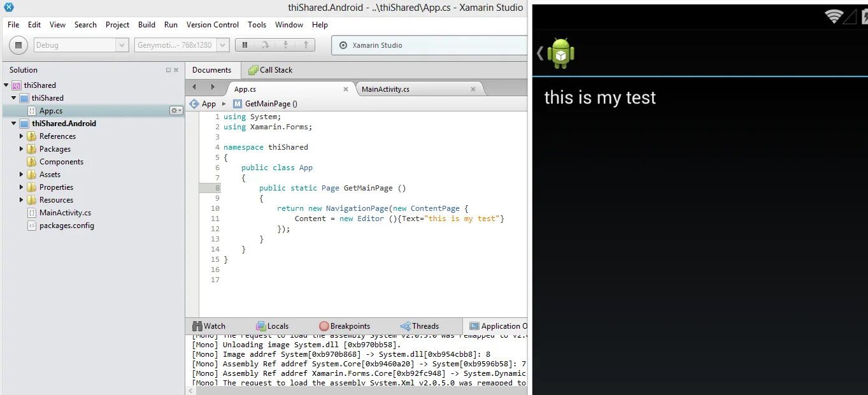Open the File menu
868x395 pixels.
tap(13, 25)
